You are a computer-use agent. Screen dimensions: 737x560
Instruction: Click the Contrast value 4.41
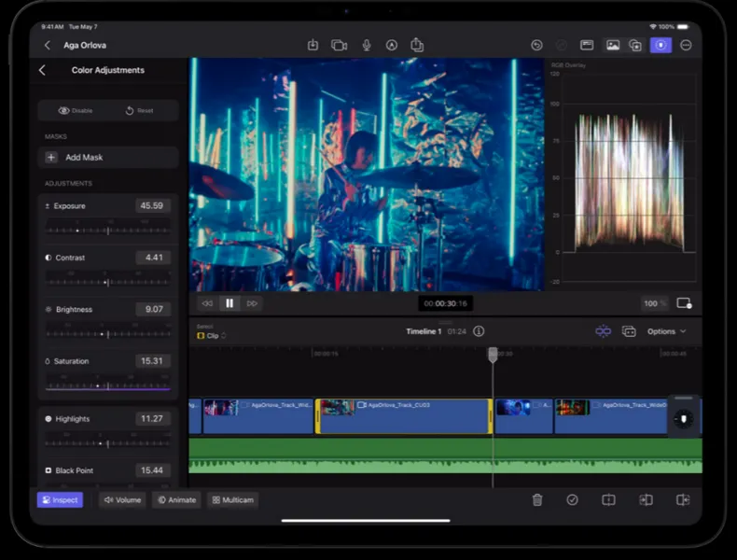(153, 258)
